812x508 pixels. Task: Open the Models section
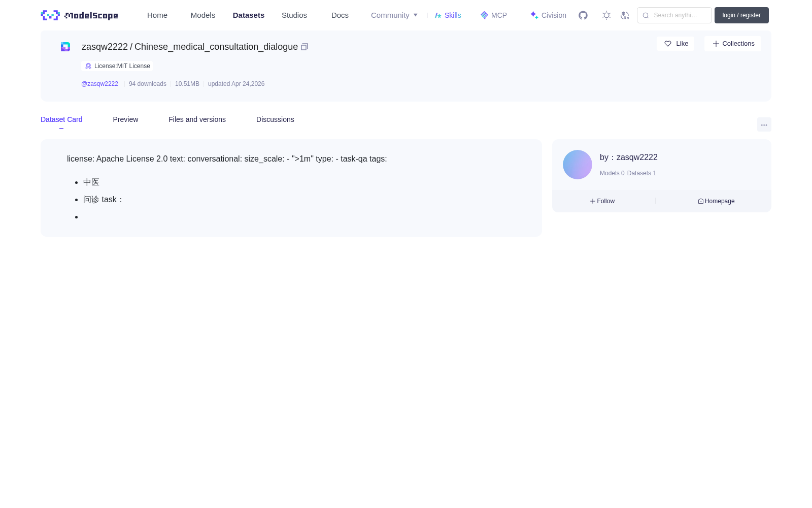click(x=203, y=15)
